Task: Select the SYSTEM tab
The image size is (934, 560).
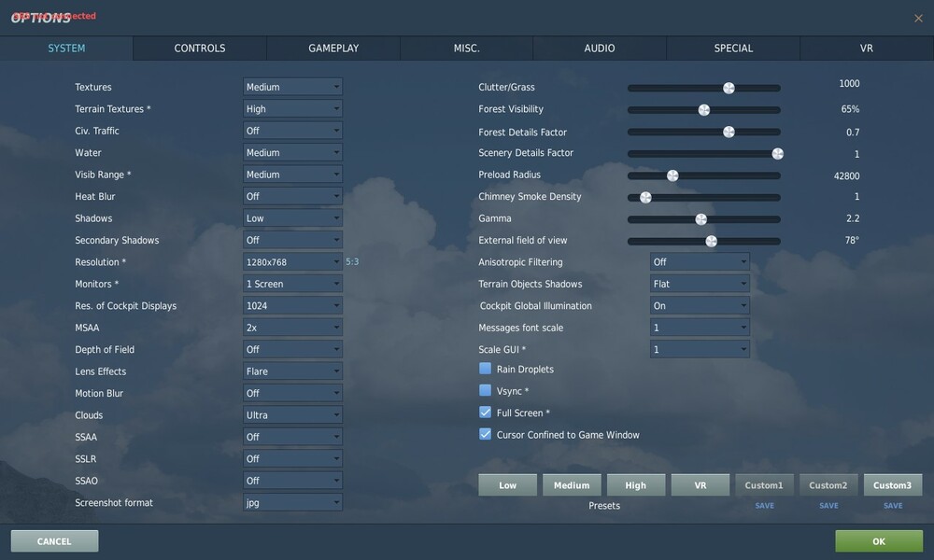Action: [66, 49]
